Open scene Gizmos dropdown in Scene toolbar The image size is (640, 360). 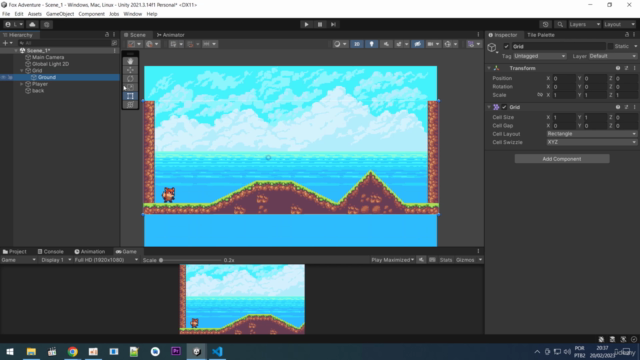pos(474,44)
